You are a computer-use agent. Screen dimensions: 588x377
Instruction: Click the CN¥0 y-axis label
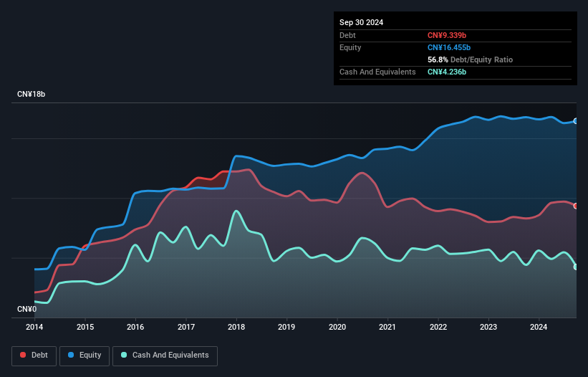click(27, 309)
